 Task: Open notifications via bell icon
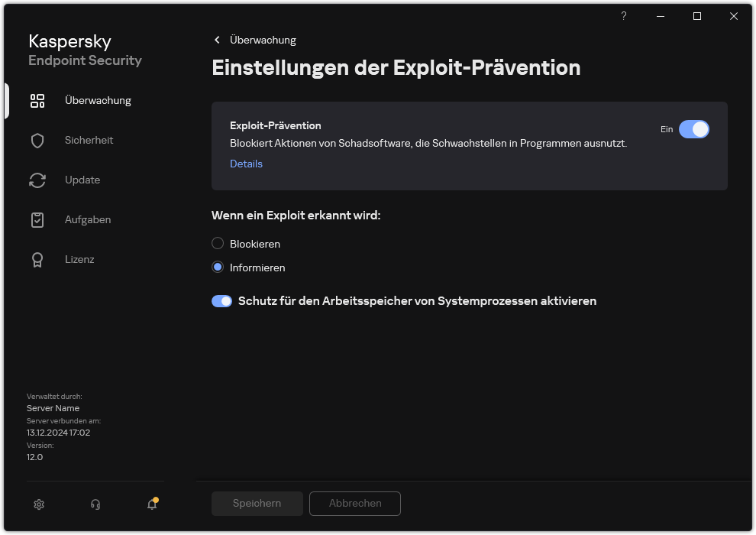click(x=151, y=504)
